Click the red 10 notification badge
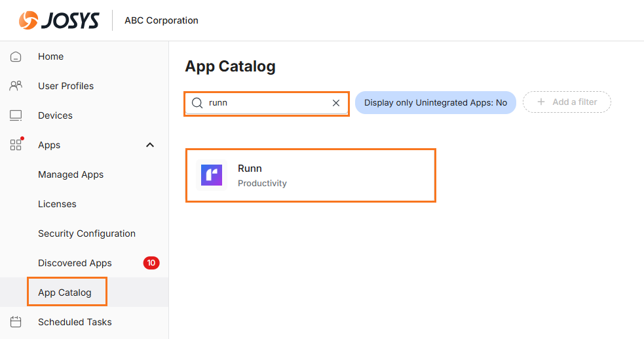644x339 pixels. coord(151,262)
